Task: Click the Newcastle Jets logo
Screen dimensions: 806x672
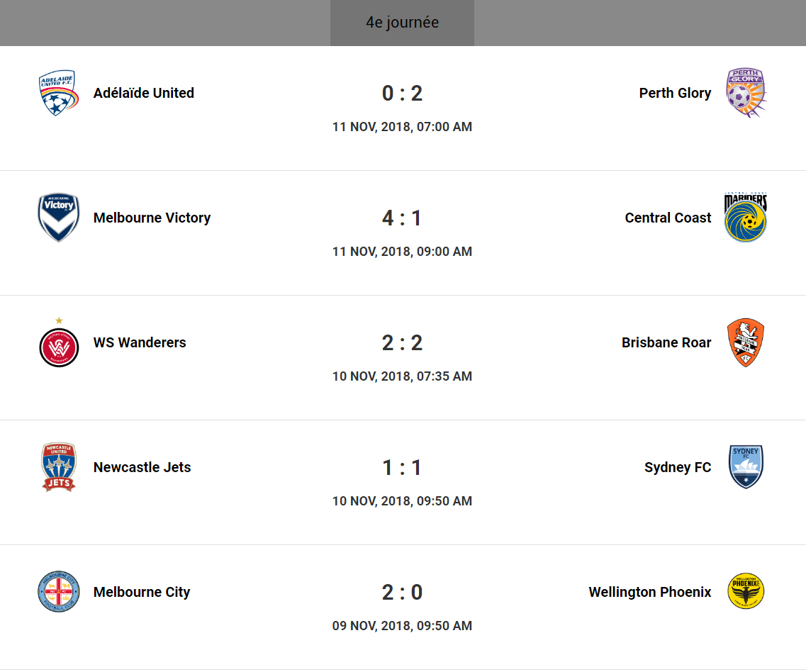Action: point(58,467)
